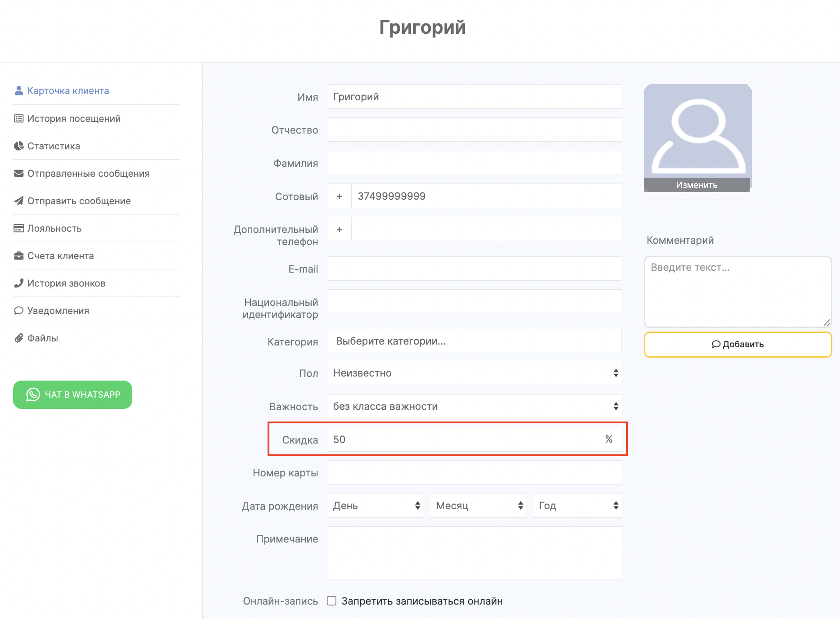Click the briefcase icon beside Счета клиента

19,256
